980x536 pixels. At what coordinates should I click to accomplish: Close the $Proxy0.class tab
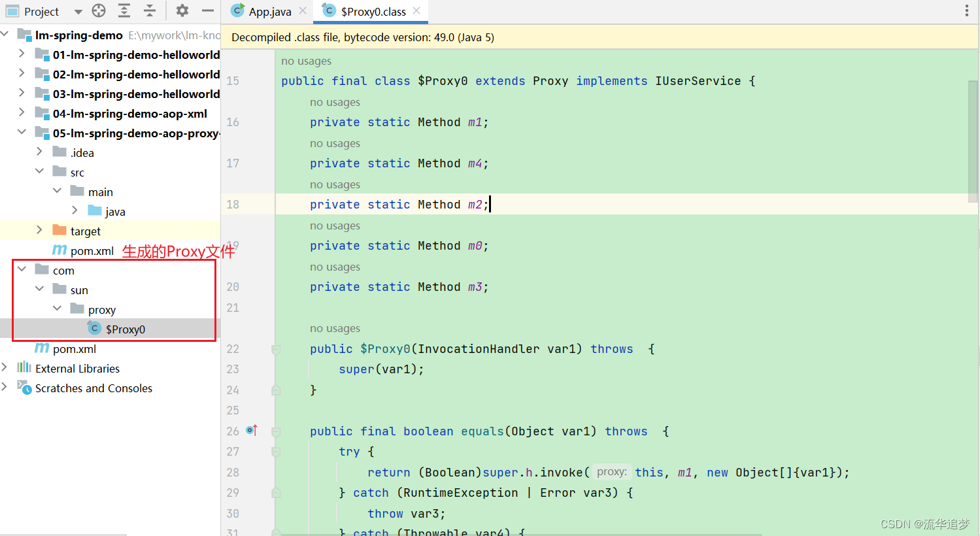click(416, 10)
